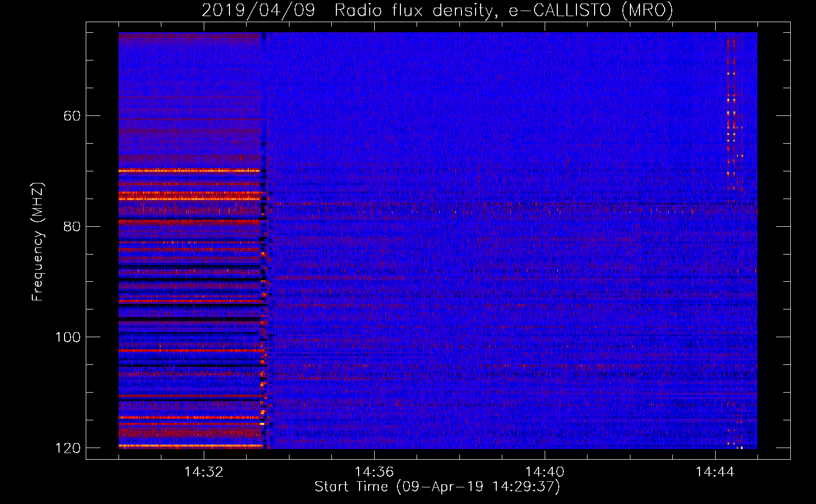Viewport: 816px width, 504px height.
Task: Click the plot title '2019/04/09 Radio flux density, e-CALLISTO (MRO)'
Action: coord(437,10)
